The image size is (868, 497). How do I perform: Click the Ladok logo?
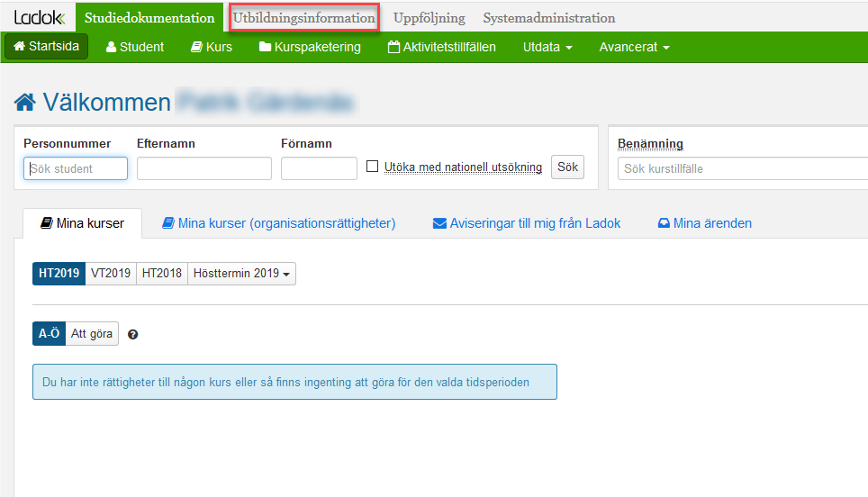click(x=39, y=17)
